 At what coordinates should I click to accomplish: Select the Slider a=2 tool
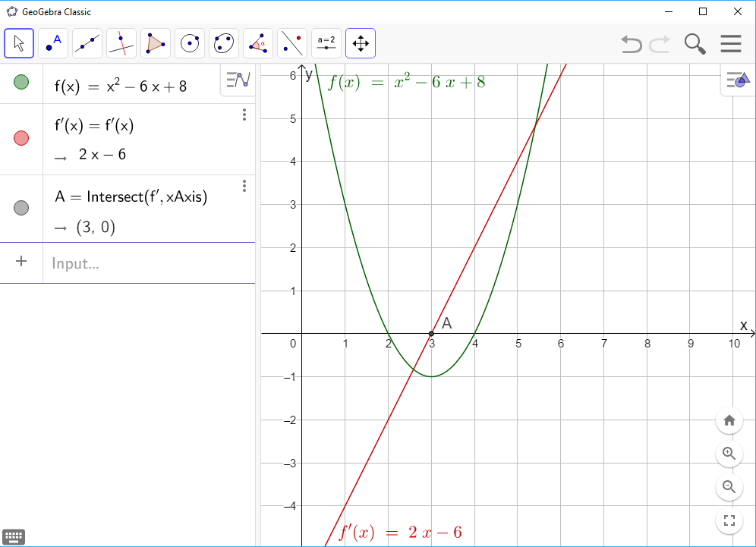[x=326, y=43]
